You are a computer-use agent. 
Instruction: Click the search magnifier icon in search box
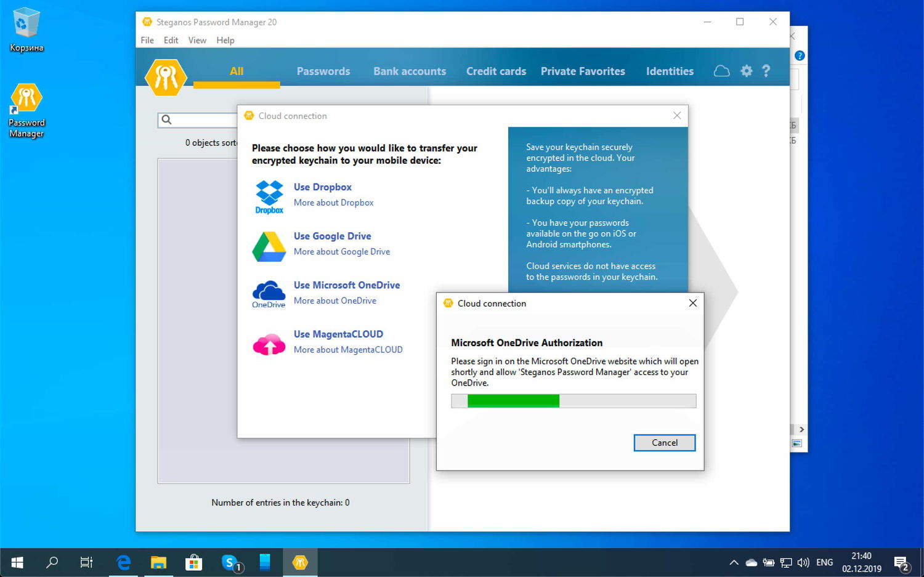click(x=166, y=120)
